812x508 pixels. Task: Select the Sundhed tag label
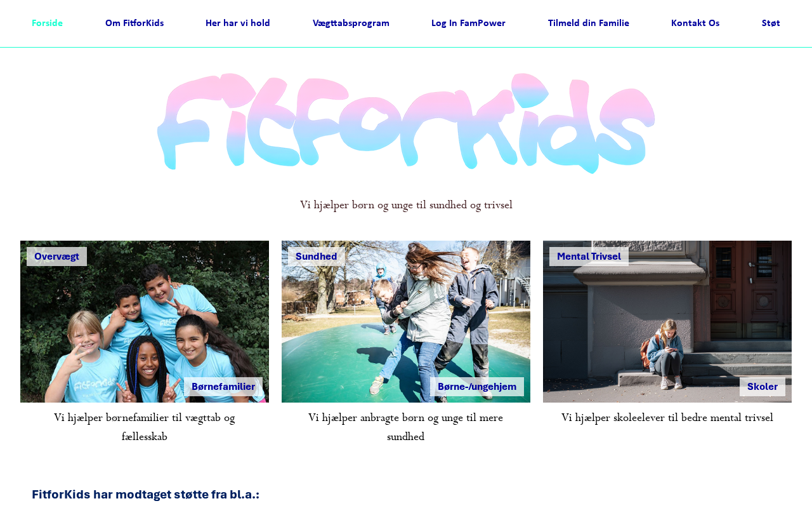coord(317,257)
